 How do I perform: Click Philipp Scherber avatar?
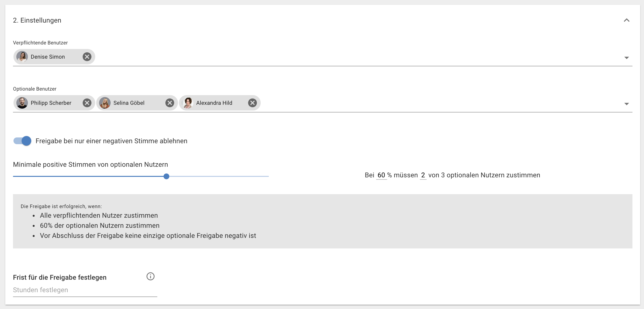pos(22,103)
